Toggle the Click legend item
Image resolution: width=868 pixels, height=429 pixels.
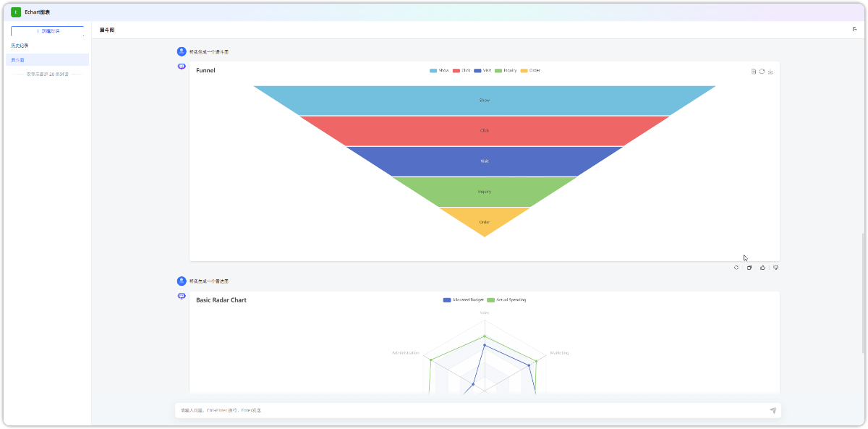[x=461, y=70]
